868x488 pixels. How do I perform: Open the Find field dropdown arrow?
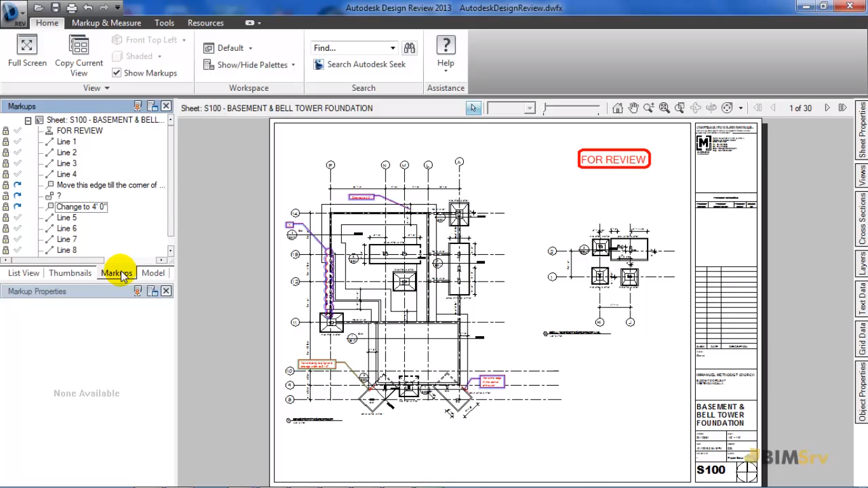tap(393, 48)
